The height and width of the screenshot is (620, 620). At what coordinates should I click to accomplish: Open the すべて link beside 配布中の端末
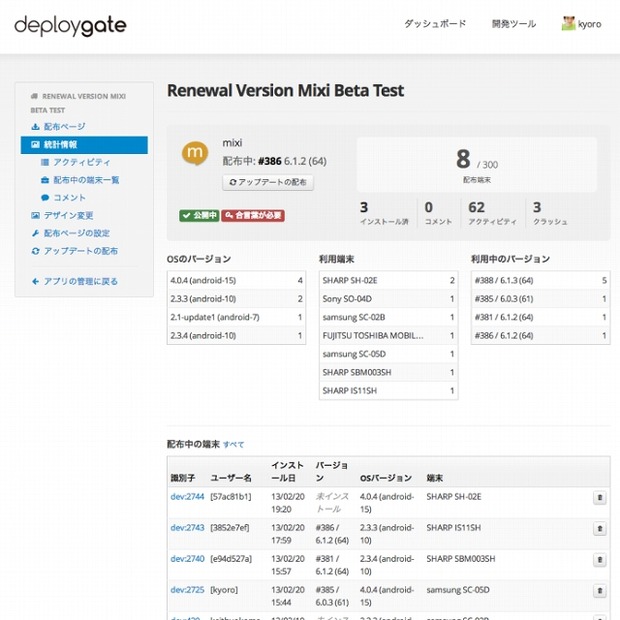coord(234,444)
